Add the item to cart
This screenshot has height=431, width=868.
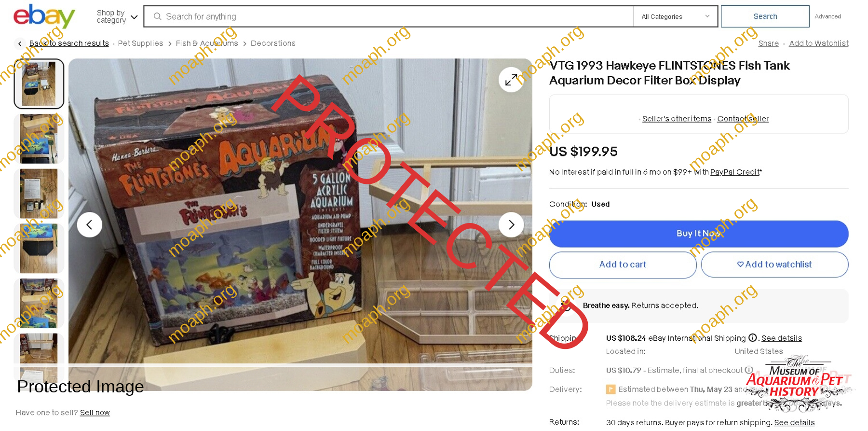(x=623, y=264)
